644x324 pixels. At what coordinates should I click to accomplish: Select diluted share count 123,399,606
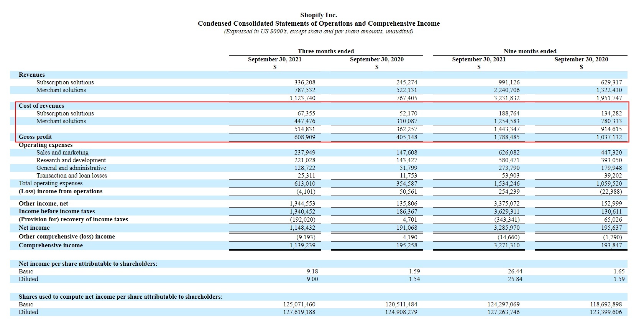tap(606, 312)
